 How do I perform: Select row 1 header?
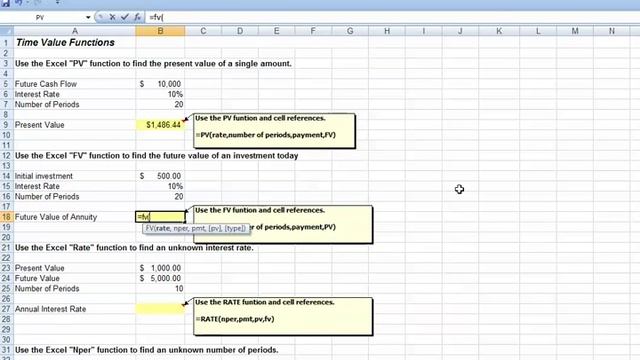click(x=6, y=42)
